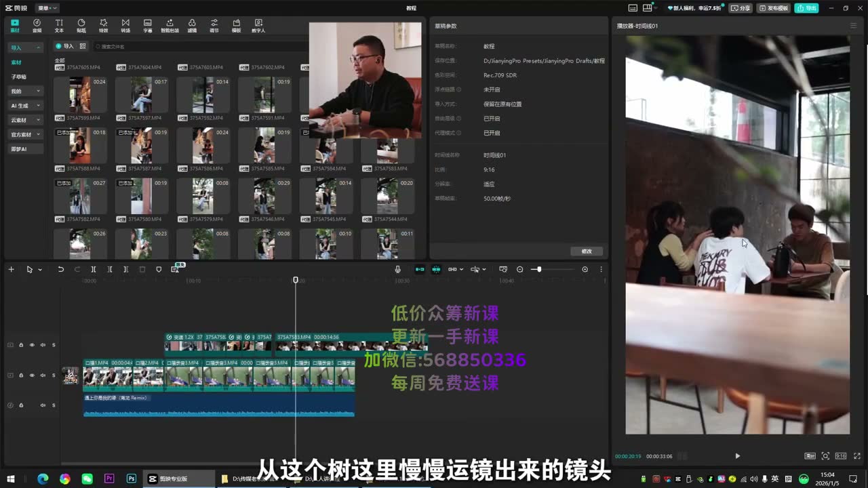Toggle visibility of the top video track

32,345
